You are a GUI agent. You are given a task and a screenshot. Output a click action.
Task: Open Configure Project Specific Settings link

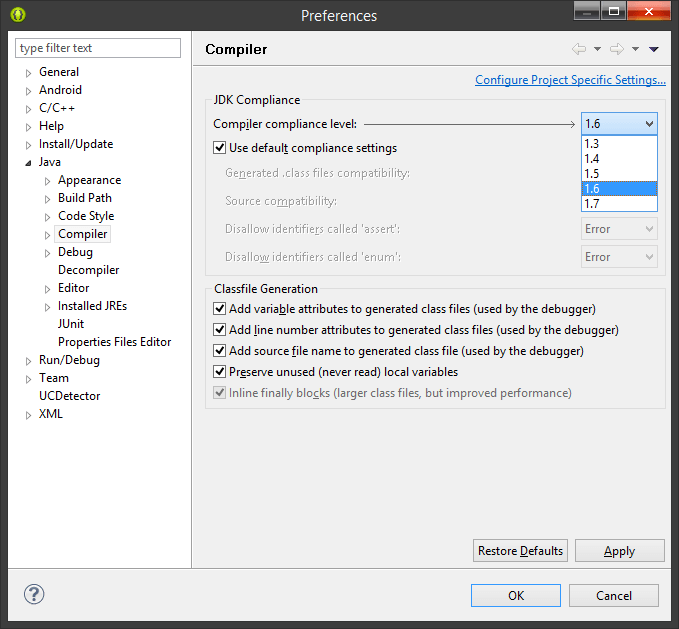pyautogui.click(x=570, y=80)
